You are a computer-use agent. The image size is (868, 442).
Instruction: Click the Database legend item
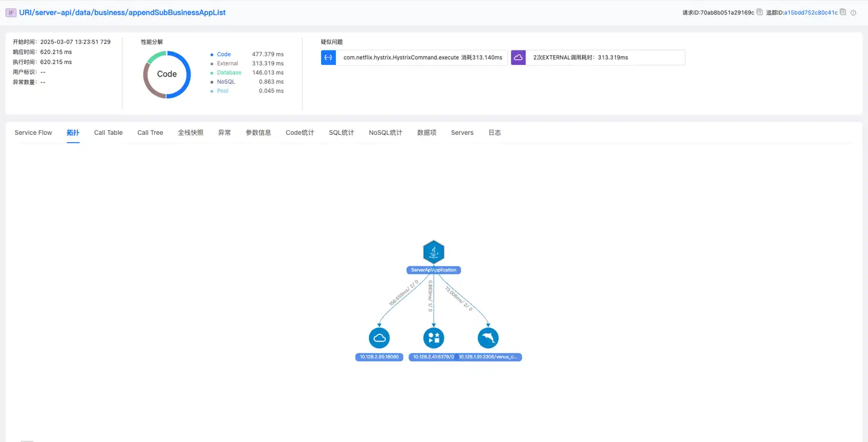point(229,72)
